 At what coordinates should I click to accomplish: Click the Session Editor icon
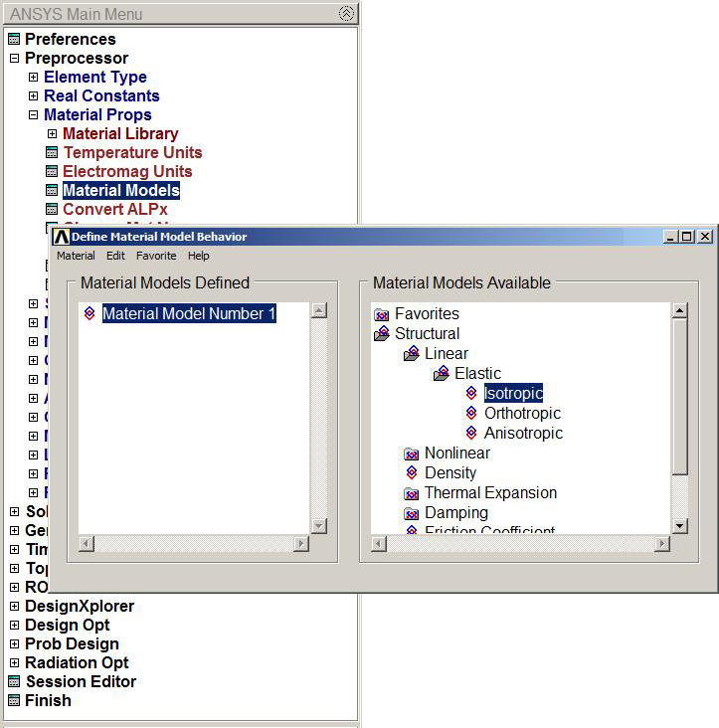pos(14,682)
